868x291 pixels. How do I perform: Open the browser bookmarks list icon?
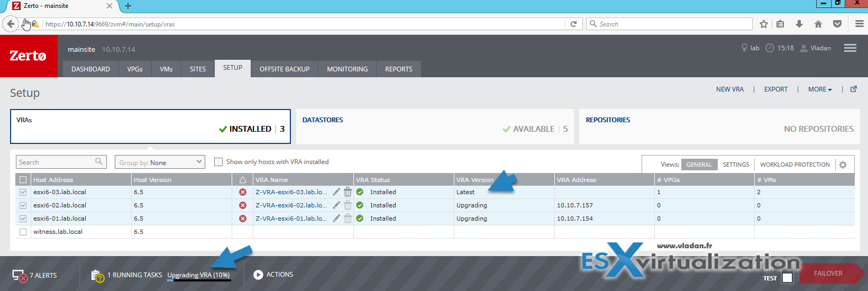[781, 24]
